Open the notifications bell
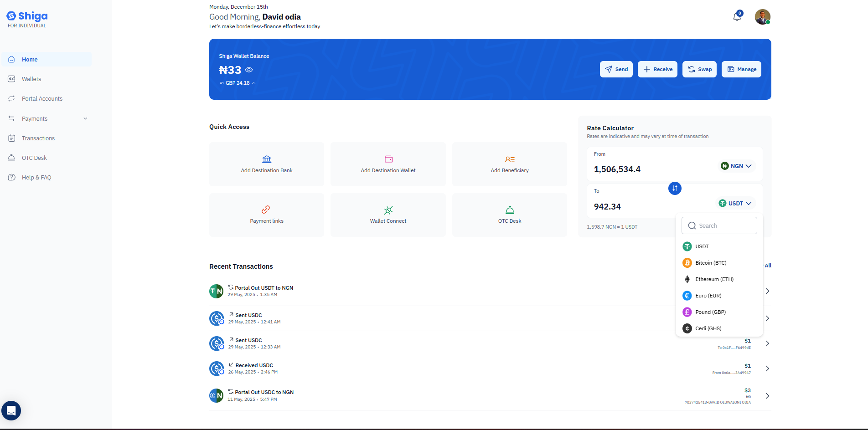Image resolution: width=868 pixels, height=430 pixels. [737, 16]
